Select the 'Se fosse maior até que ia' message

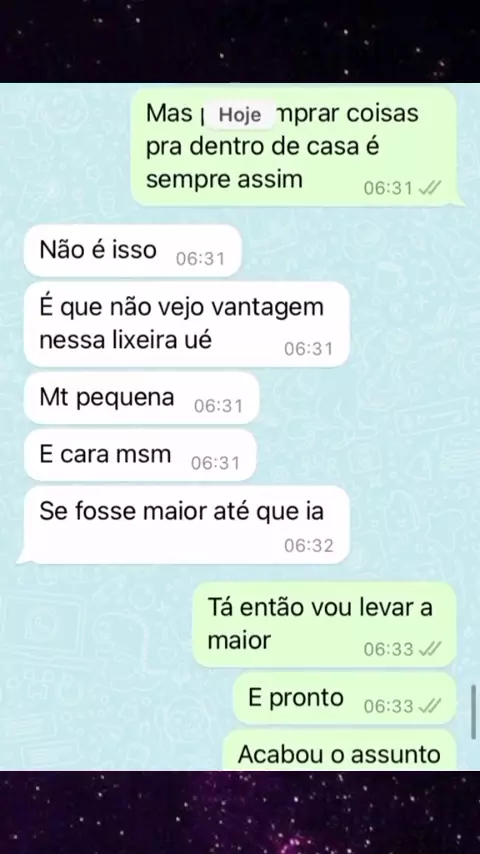tap(184, 524)
